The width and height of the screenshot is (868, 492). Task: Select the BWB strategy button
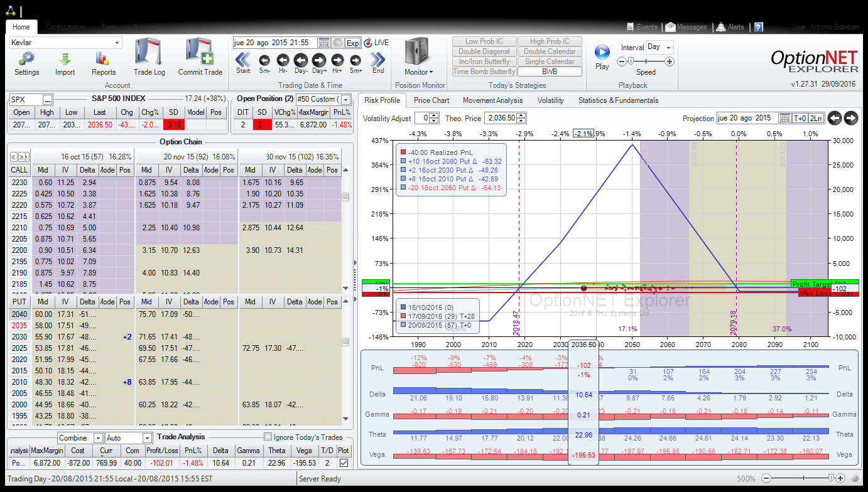click(550, 72)
